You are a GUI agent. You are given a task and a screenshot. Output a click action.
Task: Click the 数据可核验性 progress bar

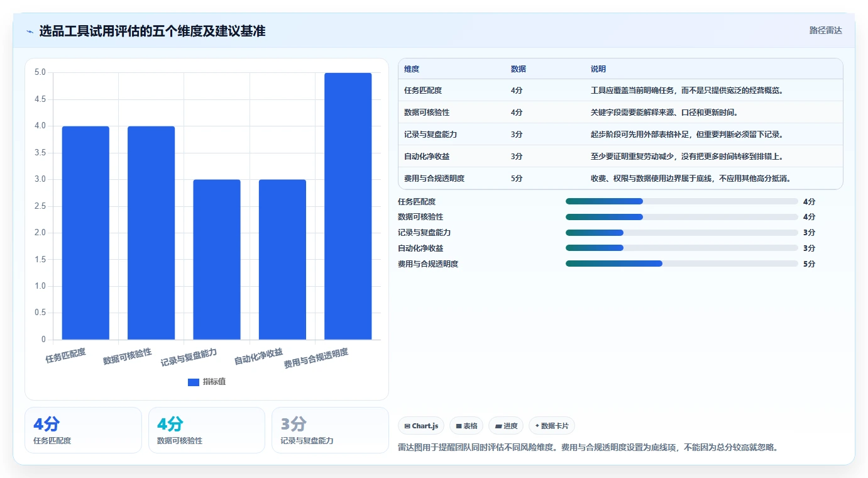pyautogui.click(x=682, y=217)
